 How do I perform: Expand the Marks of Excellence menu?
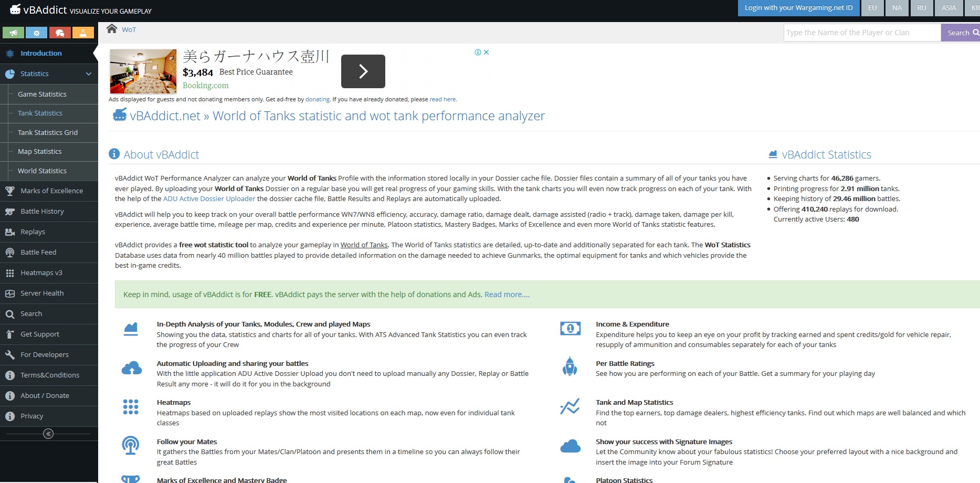[x=51, y=191]
